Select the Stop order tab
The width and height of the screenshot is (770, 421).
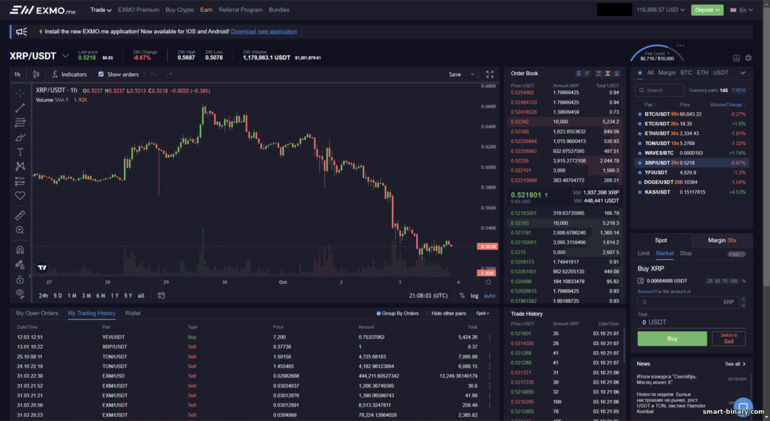pos(686,253)
